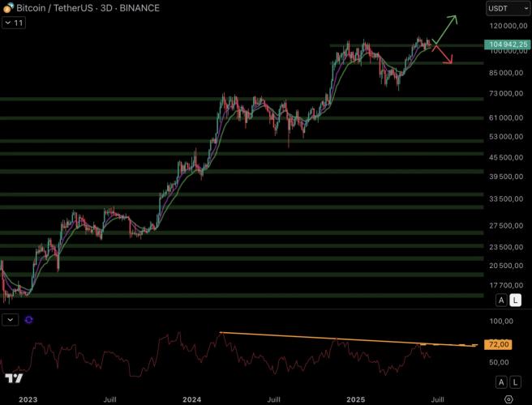532x405 pixels.
Task: Click the 39 500,00 price axis label
Action: pos(506,177)
